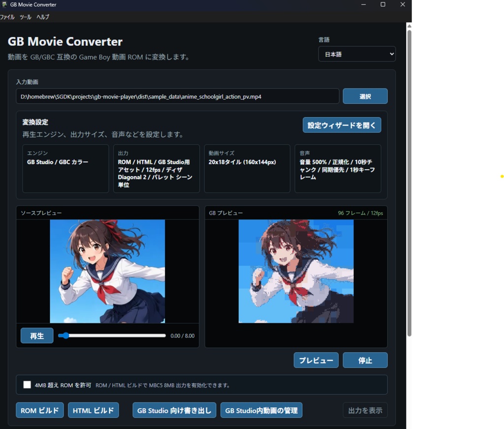This screenshot has width=504, height=429.
Task: Click the 選択 button to choose video
Action: (x=365, y=96)
